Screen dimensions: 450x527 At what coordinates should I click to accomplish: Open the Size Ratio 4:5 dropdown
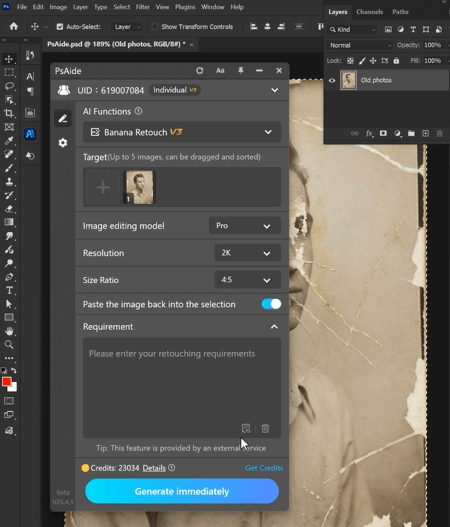247,280
